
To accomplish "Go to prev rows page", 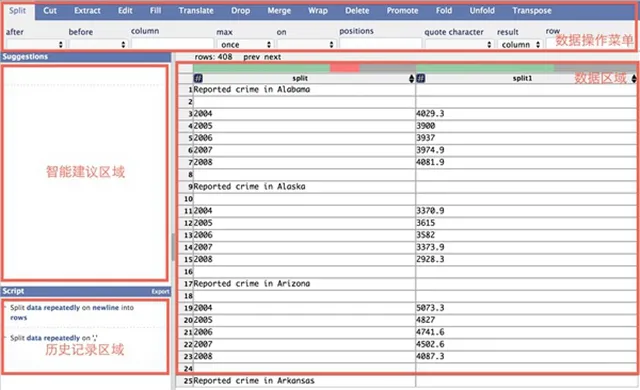I will pos(251,57).
